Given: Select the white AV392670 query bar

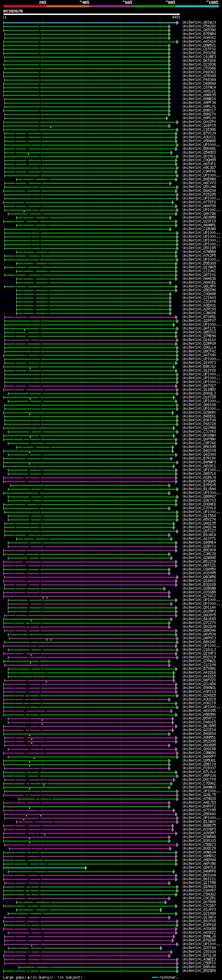Looking at the screenshot, I should [92, 14].
